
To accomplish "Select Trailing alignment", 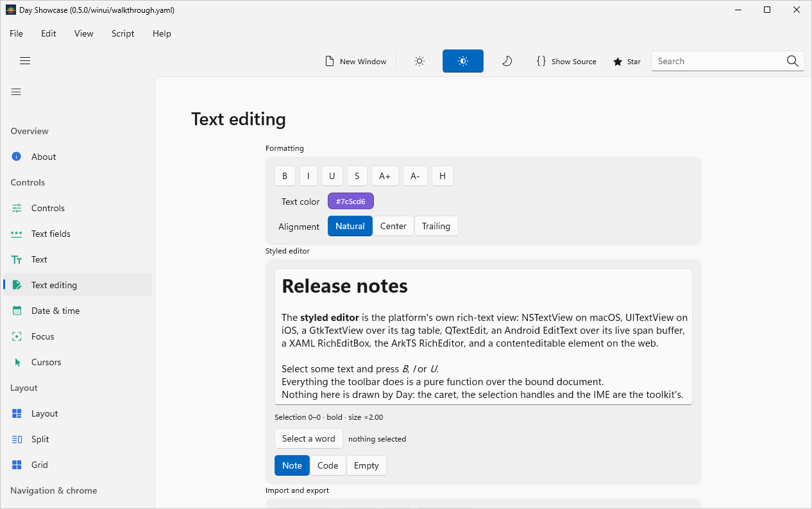I will click(436, 226).
